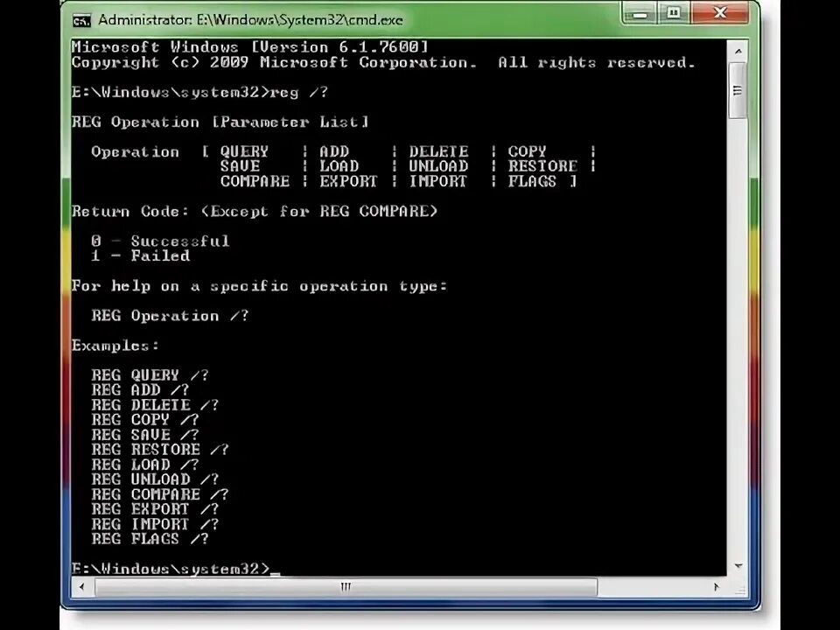Click COMPARE in the Operation table

pyautogui.click(x=255, y=182)
